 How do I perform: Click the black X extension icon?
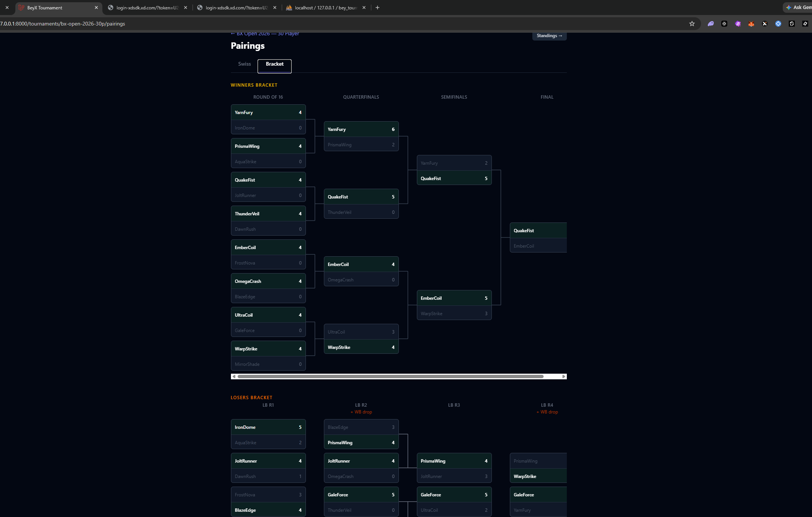click(x=765, y=24)
